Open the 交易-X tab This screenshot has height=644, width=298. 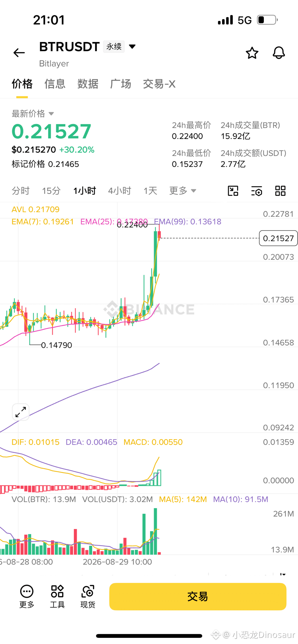tap(159, 84)
